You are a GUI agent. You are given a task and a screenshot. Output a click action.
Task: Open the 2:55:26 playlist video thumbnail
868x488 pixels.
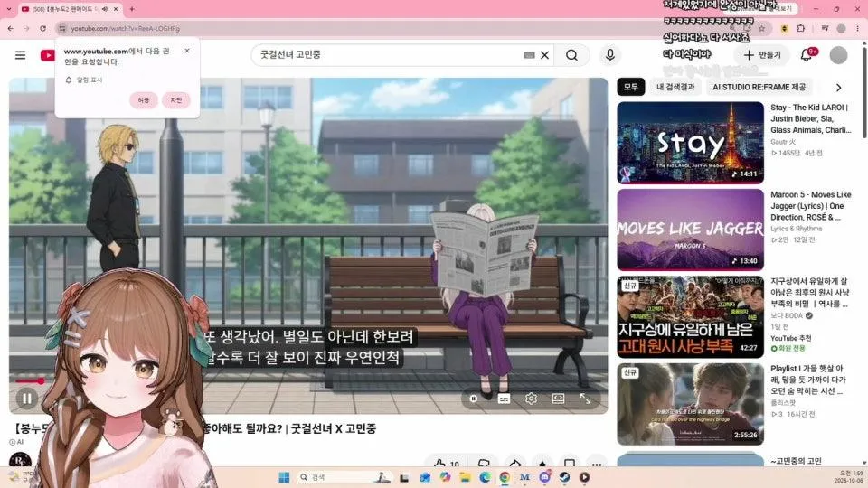click(690, 404)
